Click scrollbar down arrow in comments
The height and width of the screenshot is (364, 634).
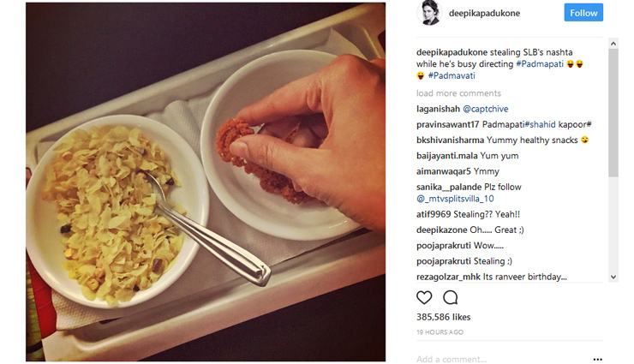(x=613, y=277)
